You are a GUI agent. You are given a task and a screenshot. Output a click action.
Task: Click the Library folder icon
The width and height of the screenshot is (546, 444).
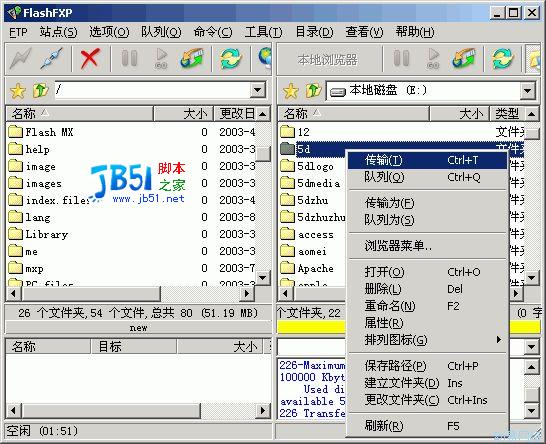(x=15, y=234)
